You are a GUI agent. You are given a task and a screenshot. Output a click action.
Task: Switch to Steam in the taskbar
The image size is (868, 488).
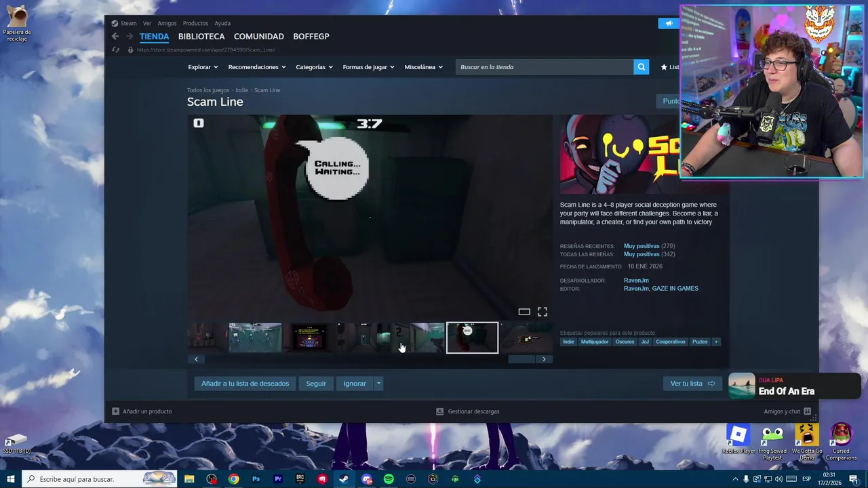coord(344,479)
